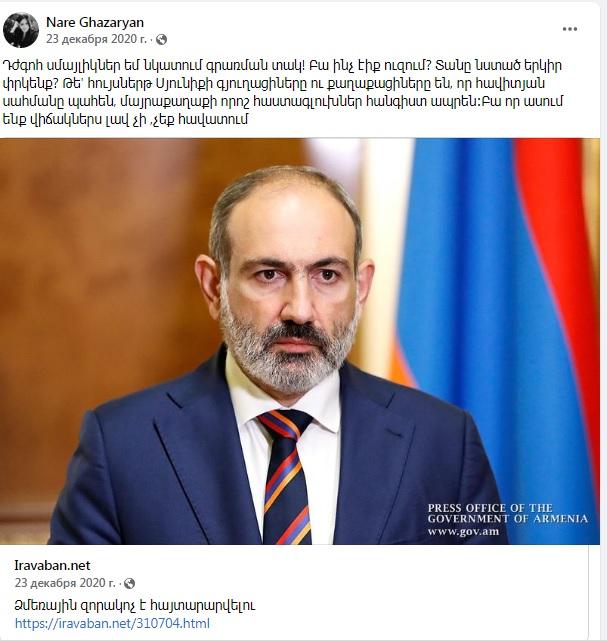Image resolution: width=607 pixels, height=641 pixels.
Task: Open the post timestamp under Nare Ghazaryan
Action: coord(96,39)
